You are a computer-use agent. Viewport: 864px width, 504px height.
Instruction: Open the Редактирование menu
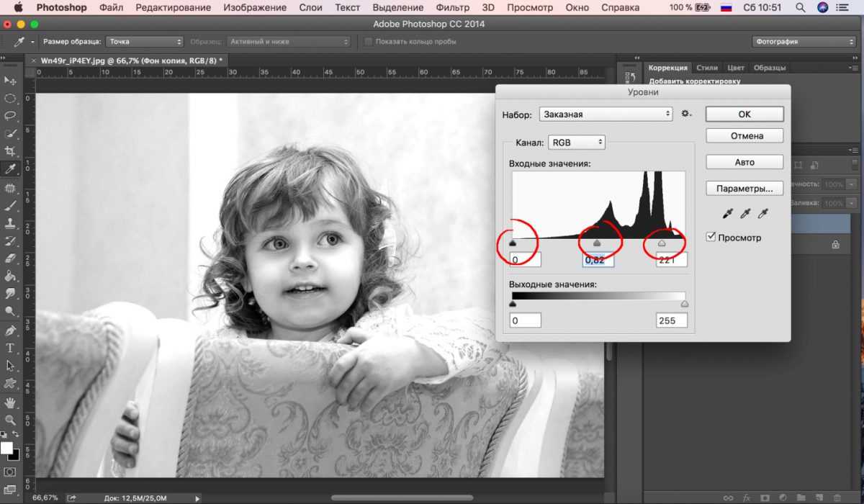click(173, 8)
